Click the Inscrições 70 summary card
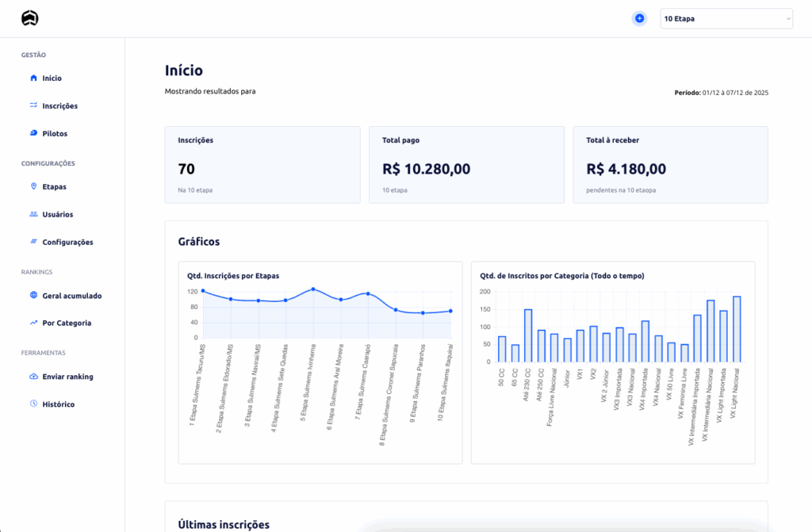812x532 pixels. point(262,165)
